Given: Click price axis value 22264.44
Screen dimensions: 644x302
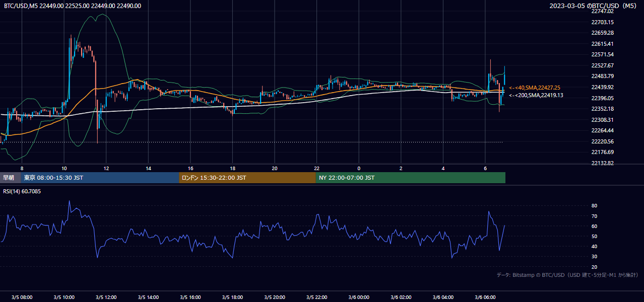Looking at the screenshot, I should point(602,130).
